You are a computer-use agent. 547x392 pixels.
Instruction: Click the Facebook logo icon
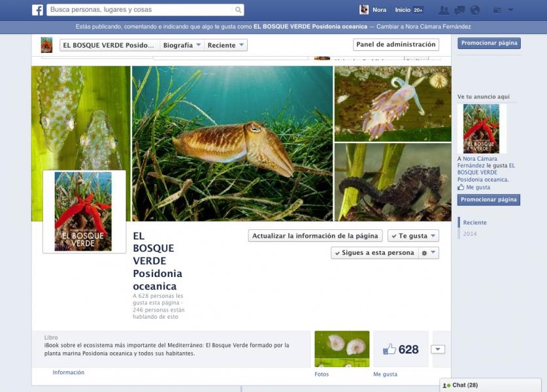(37, 10)
